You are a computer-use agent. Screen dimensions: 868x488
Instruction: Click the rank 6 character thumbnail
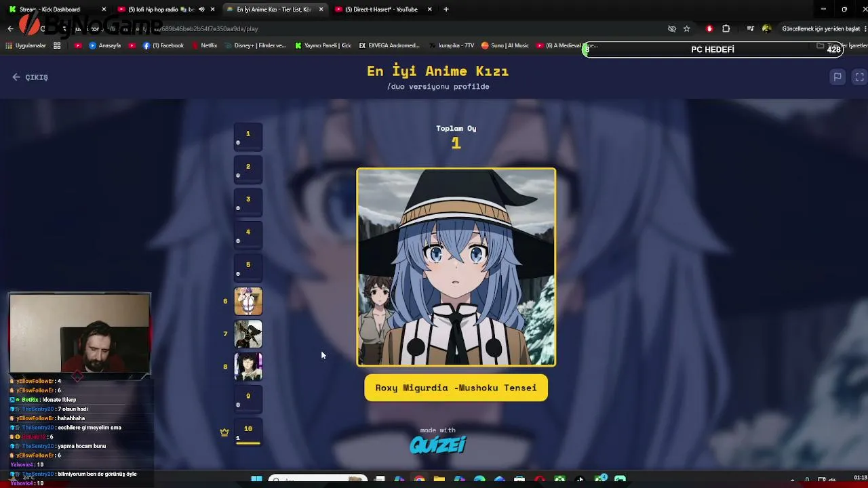click(248, 302)
